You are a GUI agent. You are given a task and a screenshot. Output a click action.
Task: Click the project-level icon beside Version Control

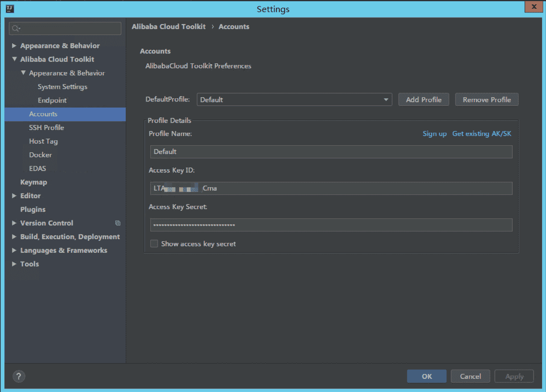(118, 223)
